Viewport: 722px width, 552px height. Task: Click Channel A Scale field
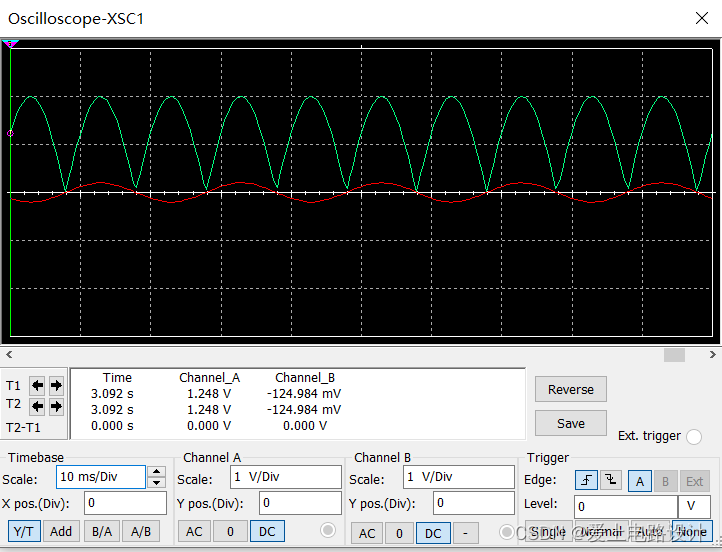[x=286, y=477]
